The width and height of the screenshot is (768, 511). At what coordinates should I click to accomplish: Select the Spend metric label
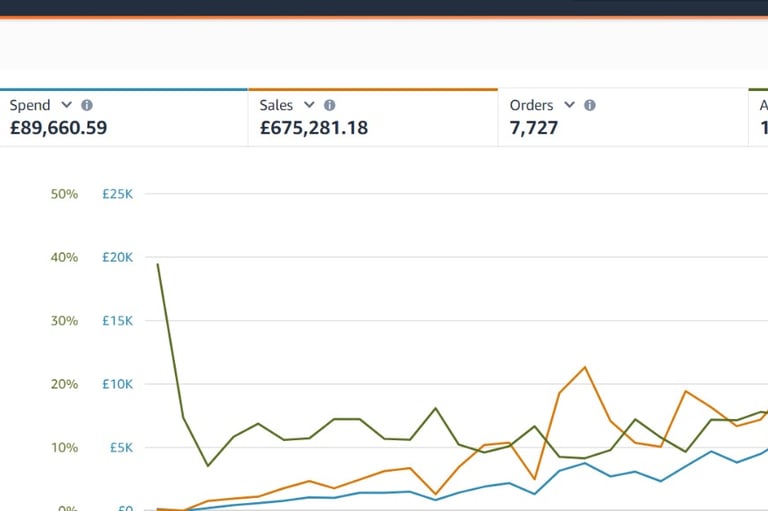(30, 105)
